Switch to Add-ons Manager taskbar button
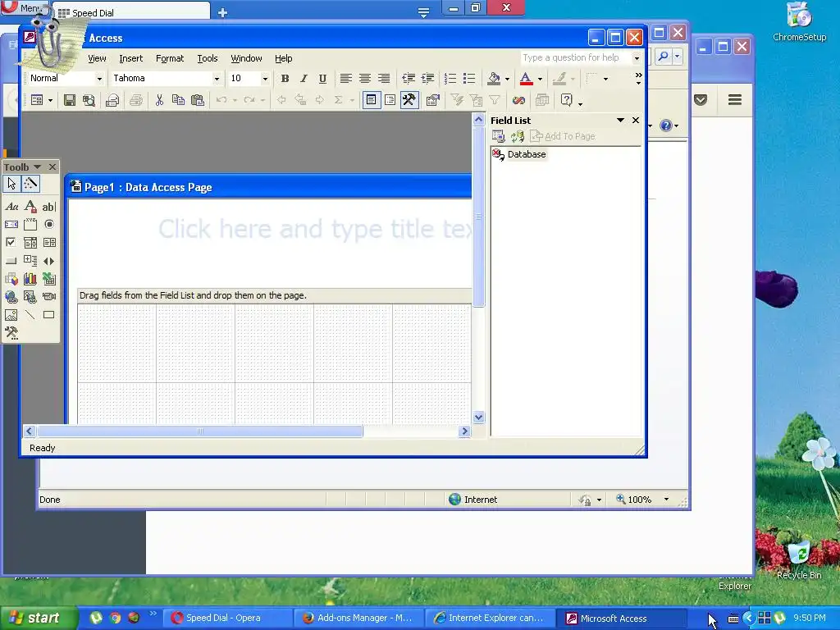Image resolution: width=840 pixels, height=630 pixels. [x=359, y=618]
